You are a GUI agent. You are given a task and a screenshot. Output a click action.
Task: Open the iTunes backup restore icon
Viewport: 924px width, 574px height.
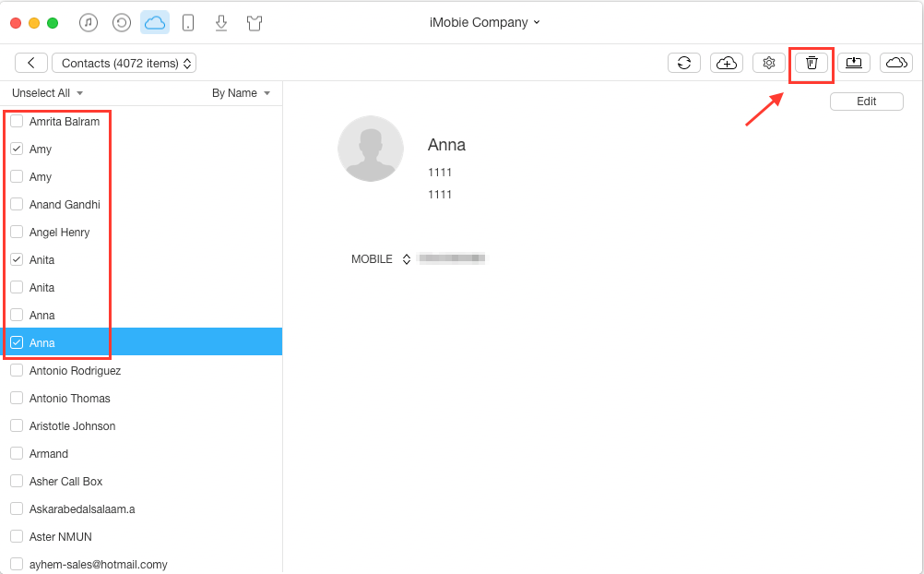coord(122,23)
